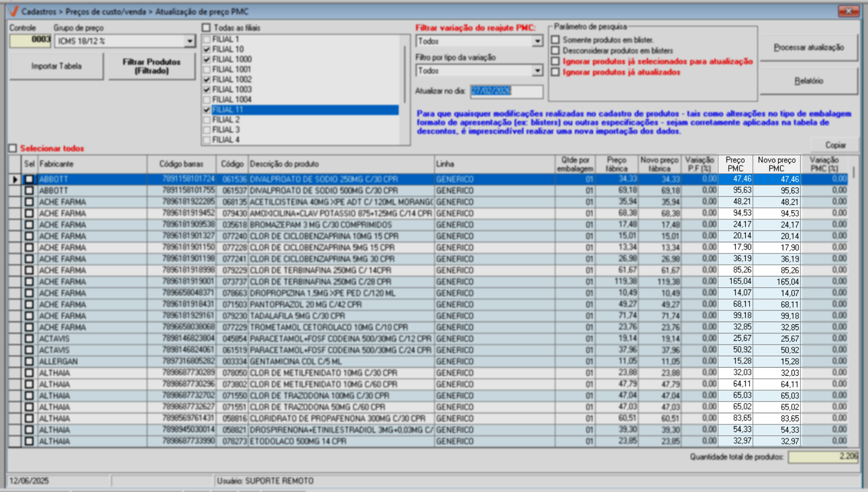This screenshot has height=492, width=868.
Task: Open Filtro por tipo da variação dropdown
Action: click(x=537, y=71)
